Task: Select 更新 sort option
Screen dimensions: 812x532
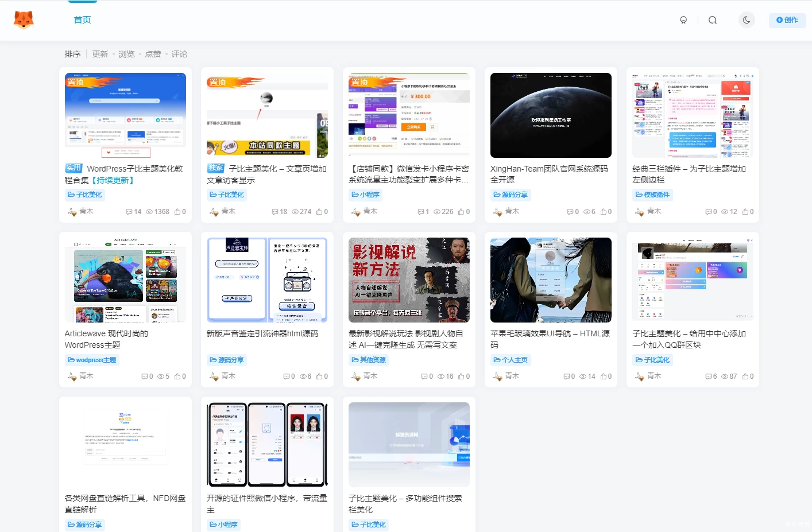Action: point(100,54)
